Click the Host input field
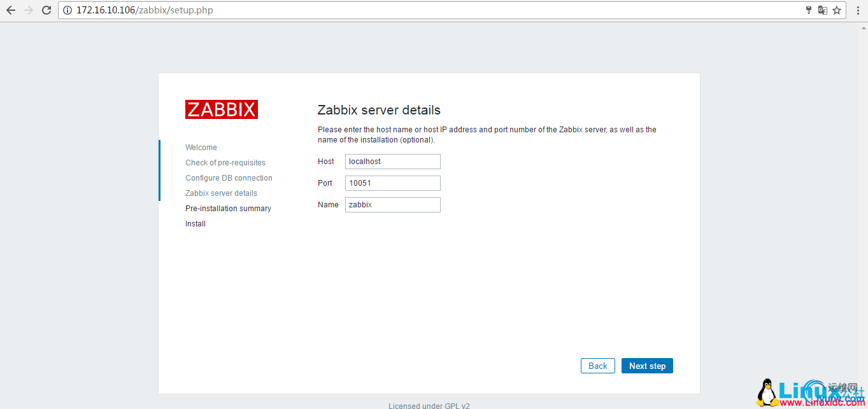 (393, 162)
